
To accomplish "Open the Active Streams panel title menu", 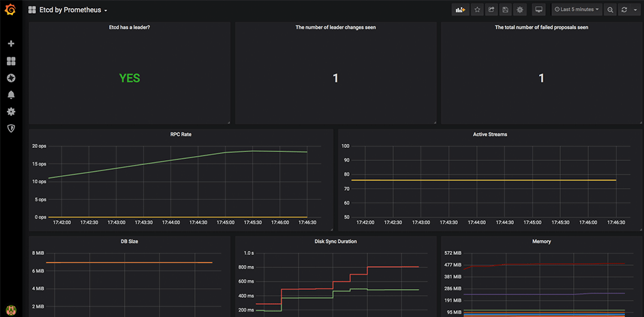I will (x=489, y=134).
